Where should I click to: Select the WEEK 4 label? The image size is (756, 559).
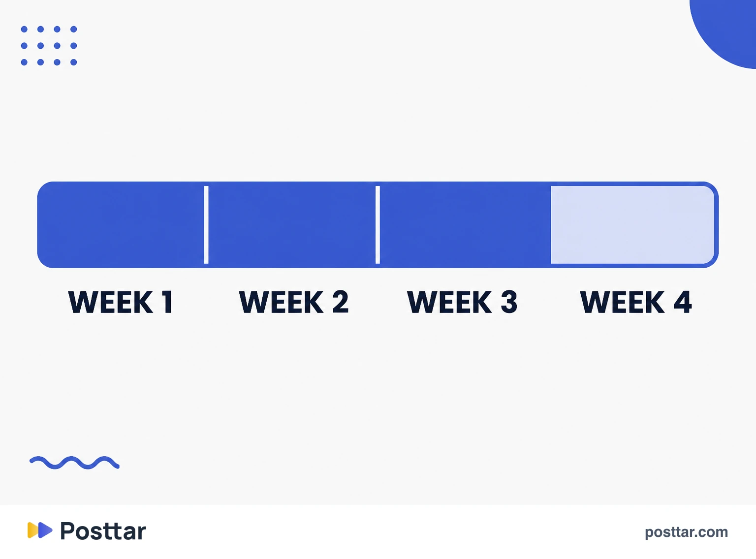[636, 302]
